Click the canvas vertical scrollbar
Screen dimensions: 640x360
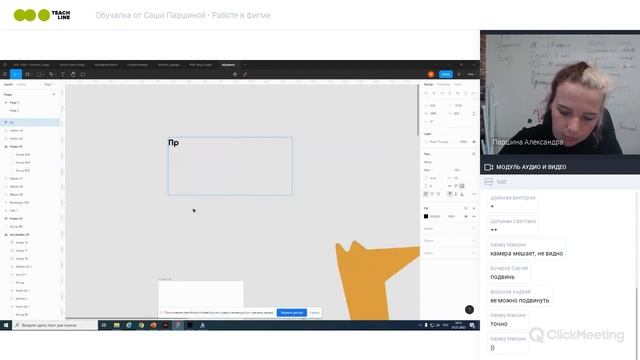[x=418, y=111]
